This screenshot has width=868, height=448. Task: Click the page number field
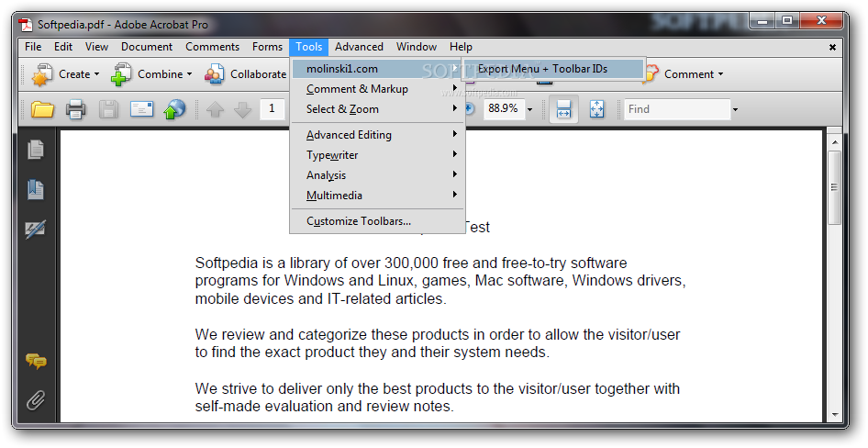click(273, 109)
